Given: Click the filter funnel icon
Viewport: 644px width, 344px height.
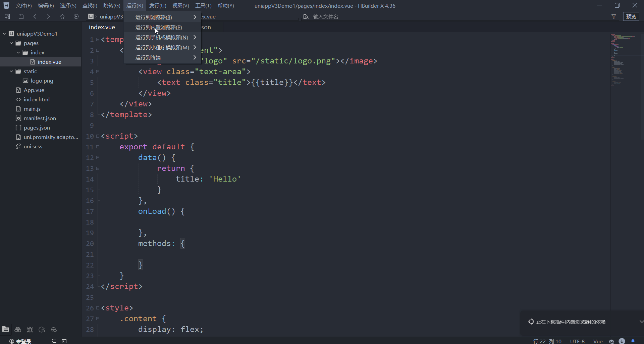Looking at the screenshot, I should pyautogui.click(x=613, y=16).
